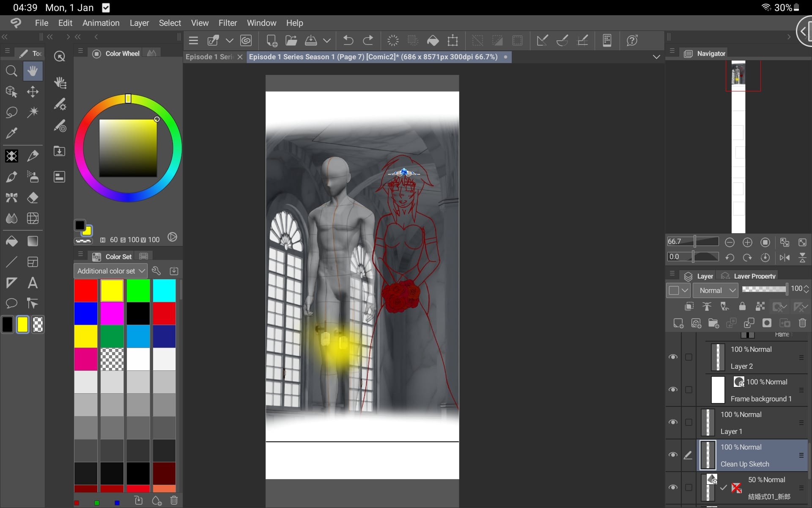The height and width of the screenshot is (508, 812).
Task: Hide the Clean Up Sketch layer
Action: tap(673, 455)
